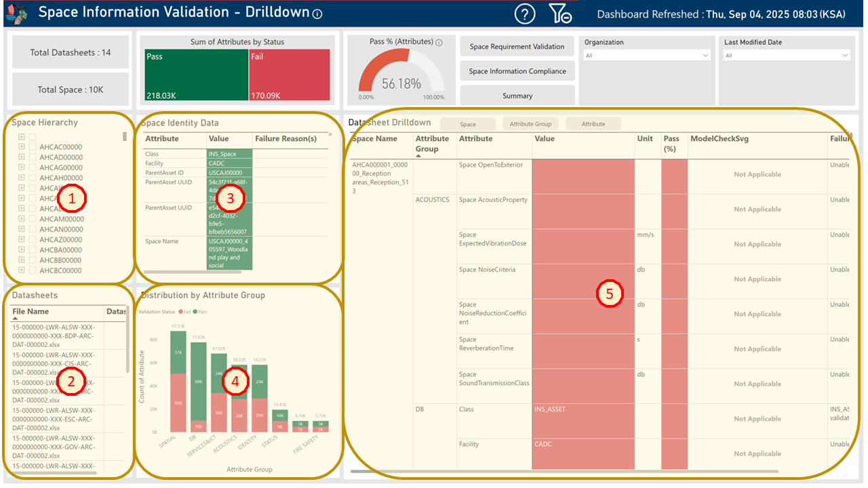
Task: Tick the checkbox for AHCAC00000
Action: (x=33, y=147)
